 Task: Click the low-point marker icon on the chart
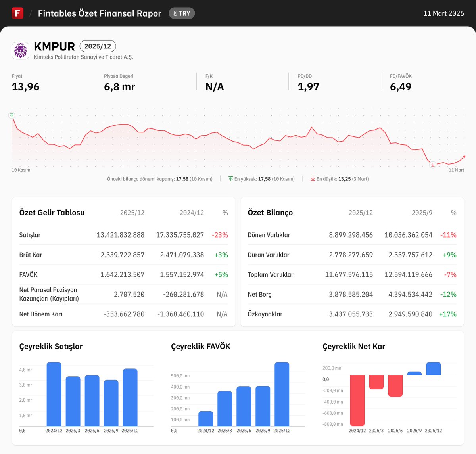[433, 165]
